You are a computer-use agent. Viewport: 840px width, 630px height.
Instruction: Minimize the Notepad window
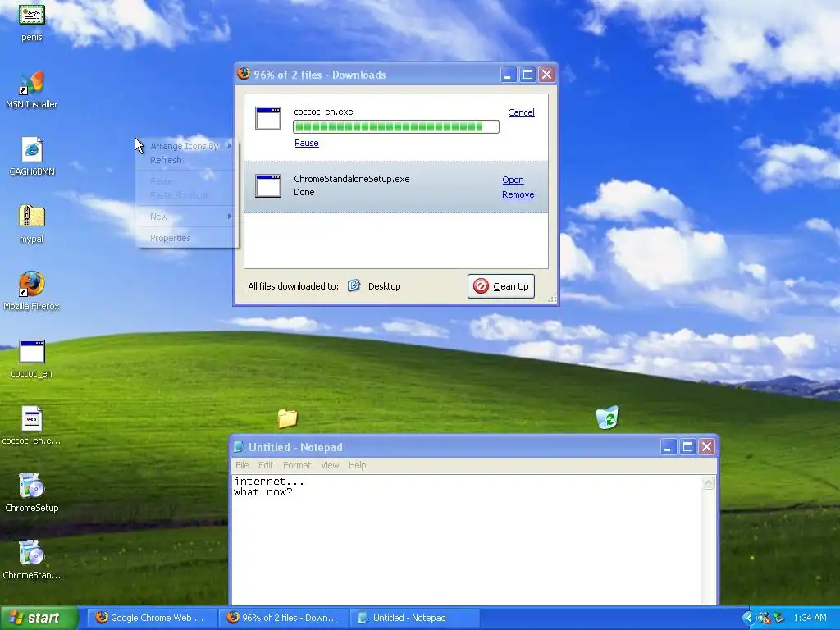668,447
